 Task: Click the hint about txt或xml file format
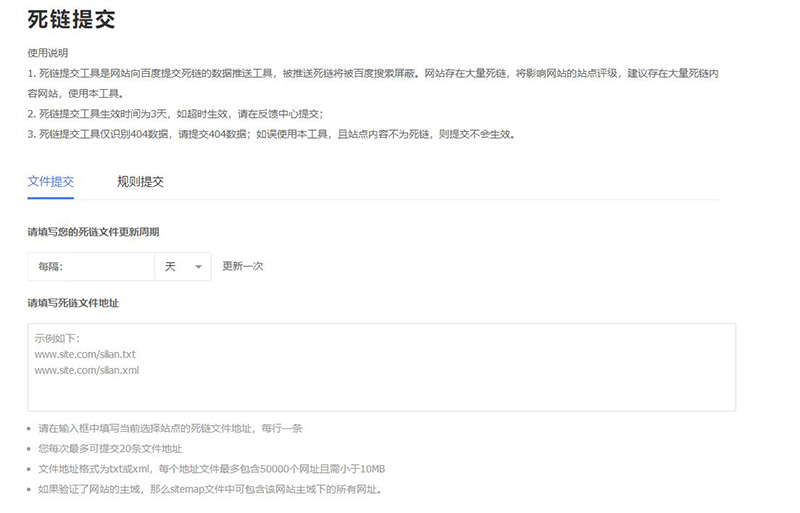pos(212,469)
